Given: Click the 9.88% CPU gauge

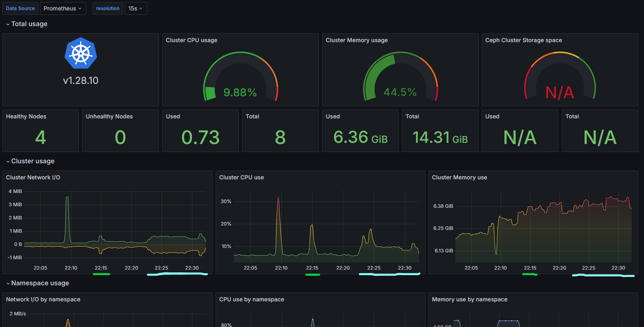Looking at the screenshot, I should [x=240, y=76].
